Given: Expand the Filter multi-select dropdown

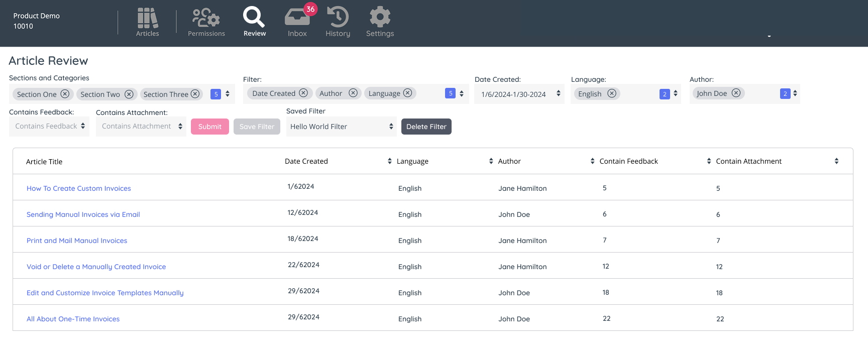Looking at the screenshot, I should pos(462,93).
